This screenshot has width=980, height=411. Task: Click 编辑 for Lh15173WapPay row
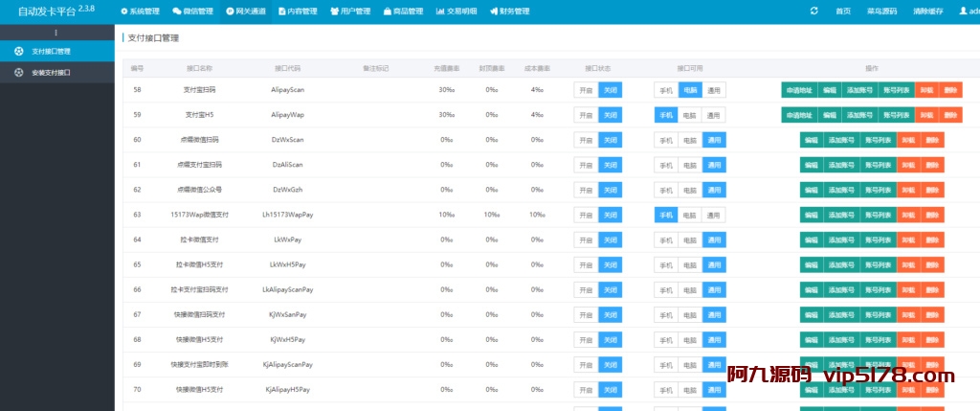pos(812,216)
